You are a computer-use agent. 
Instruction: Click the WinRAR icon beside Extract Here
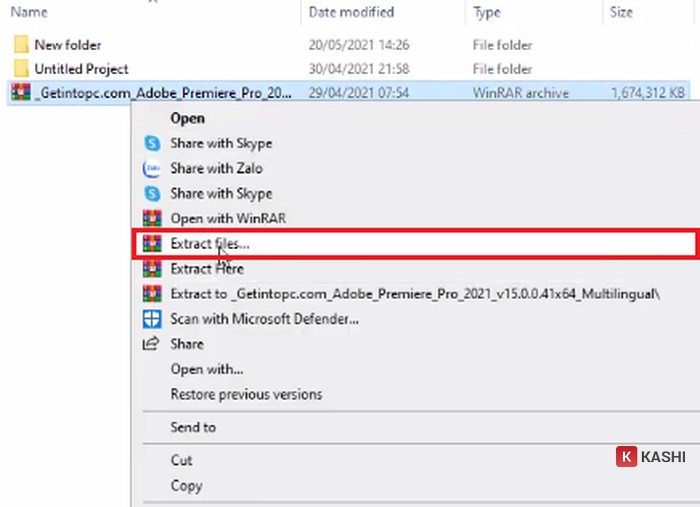[x=152, y=269]
